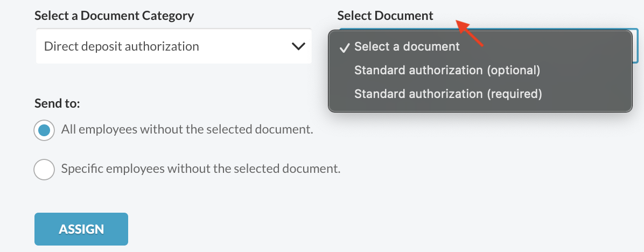Click the red arrow annotation near Select Document
The height and width of the screenshot is (252, 644).
click(470, 33)
